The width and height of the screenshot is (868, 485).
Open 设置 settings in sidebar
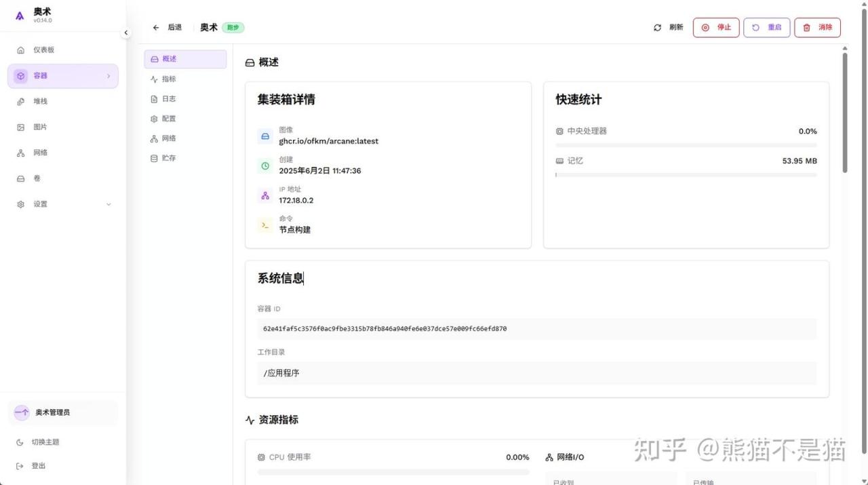coord(63,204)
